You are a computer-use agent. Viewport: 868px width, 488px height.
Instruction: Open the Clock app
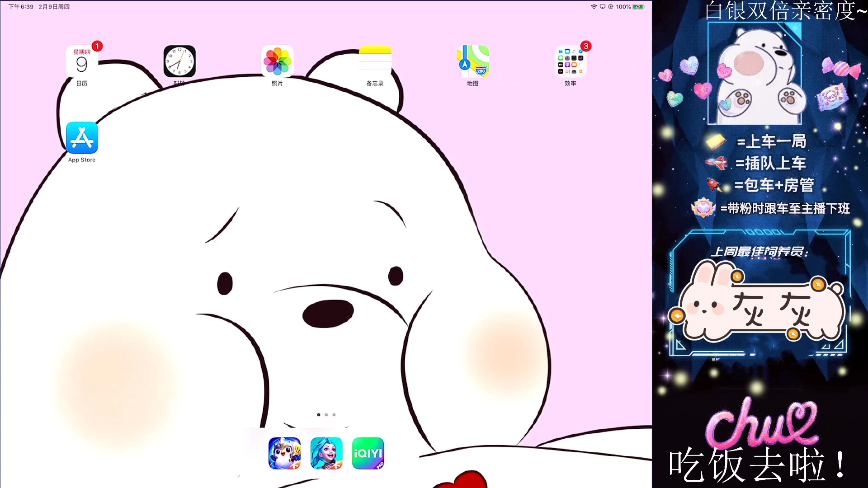(x=179, y=61)
